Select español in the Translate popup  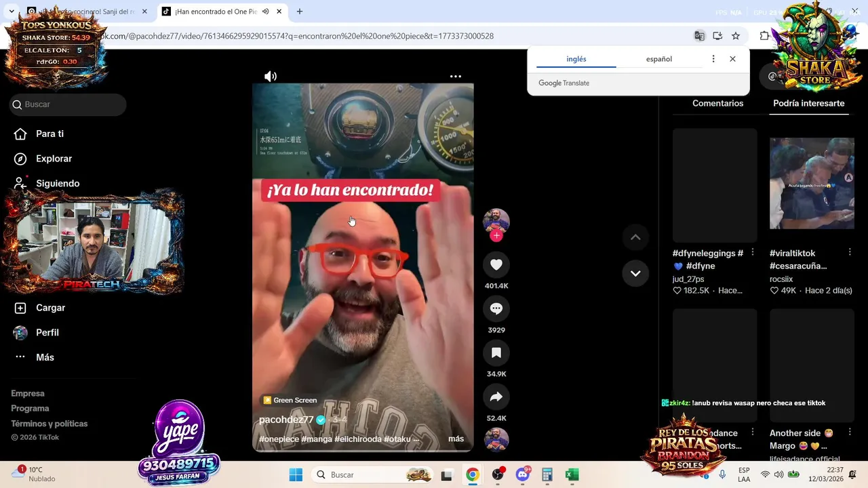(x=659, y=59)
